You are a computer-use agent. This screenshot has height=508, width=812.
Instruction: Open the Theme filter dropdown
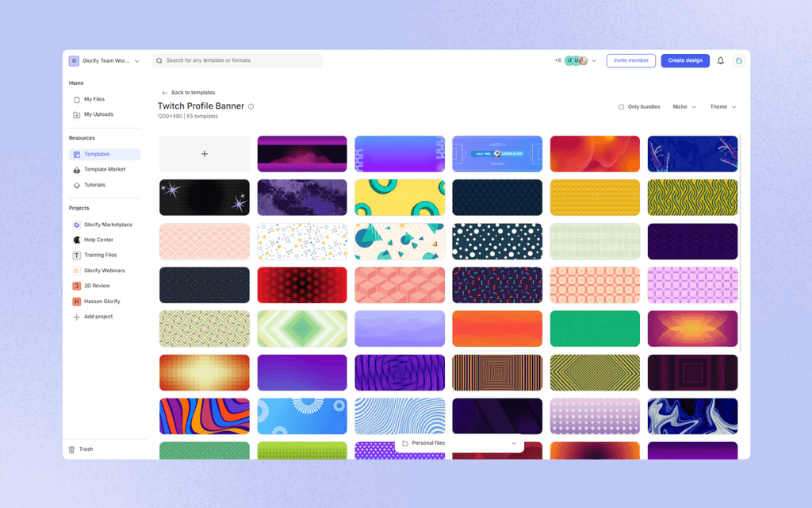coord(722,106)
